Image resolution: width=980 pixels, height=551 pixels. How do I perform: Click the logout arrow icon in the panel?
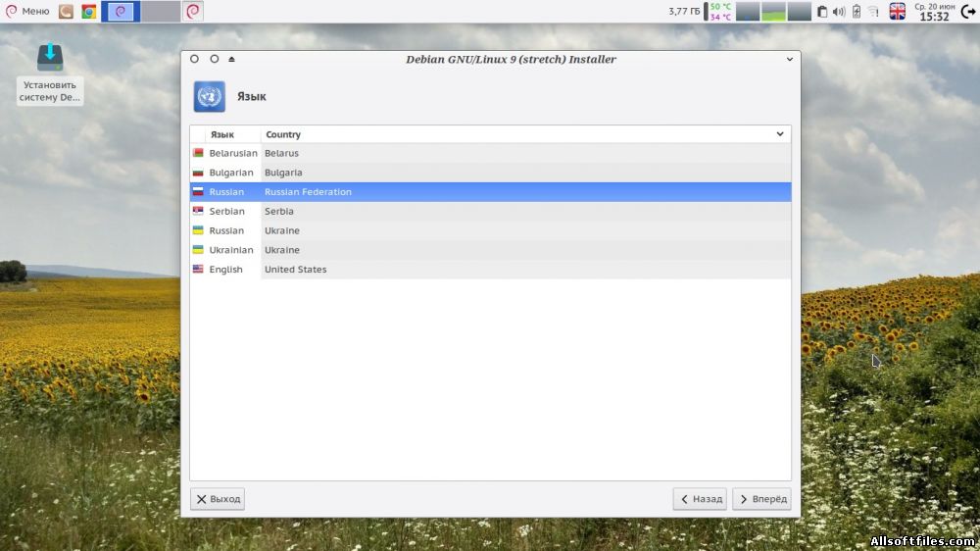[968, 11]
